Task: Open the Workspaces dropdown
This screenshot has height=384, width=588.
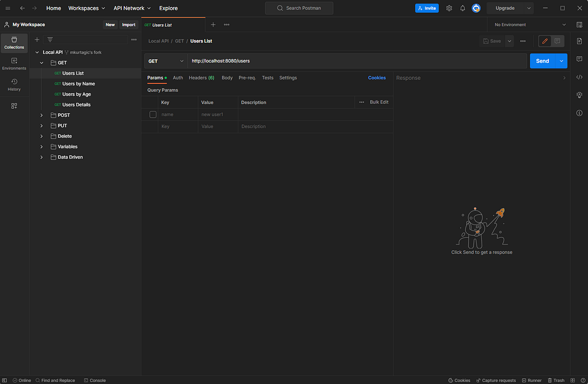Action: 87,8
